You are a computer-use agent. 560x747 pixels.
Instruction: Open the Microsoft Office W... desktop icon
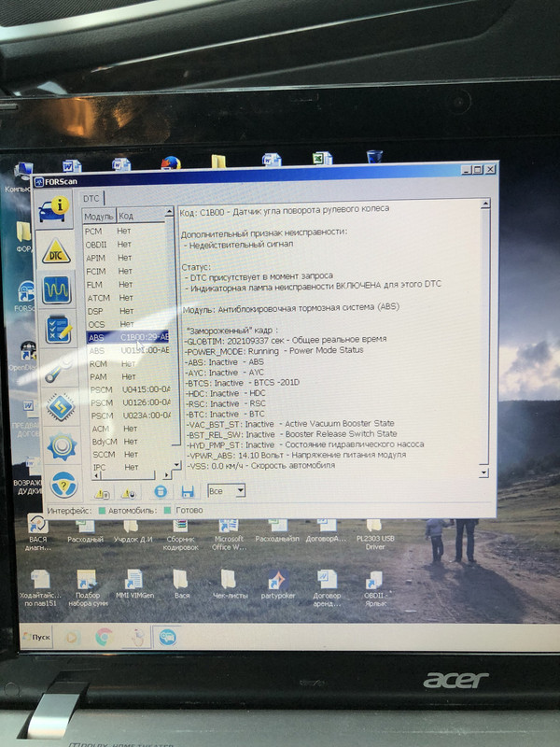(x=229, y=535)
